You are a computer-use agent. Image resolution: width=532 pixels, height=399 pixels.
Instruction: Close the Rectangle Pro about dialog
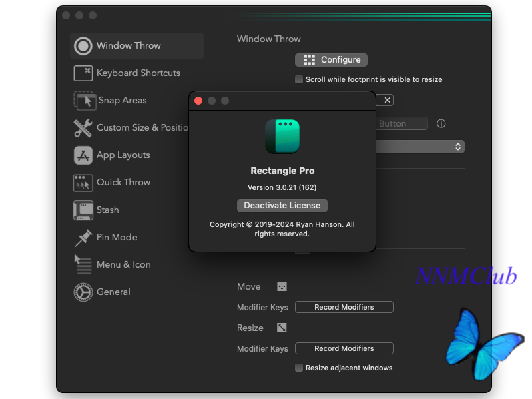(x=198, y=101)
